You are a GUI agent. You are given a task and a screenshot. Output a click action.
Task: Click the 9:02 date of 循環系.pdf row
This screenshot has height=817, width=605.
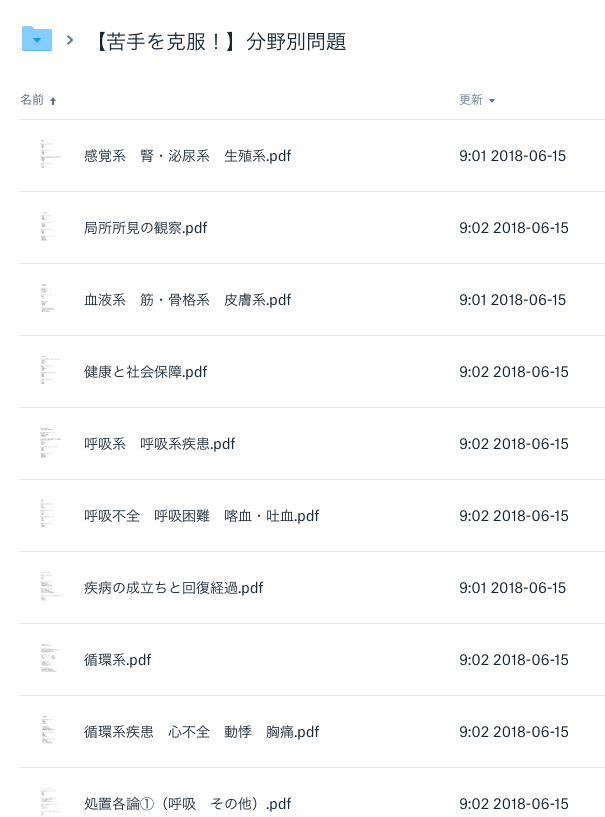click(513, 660)
